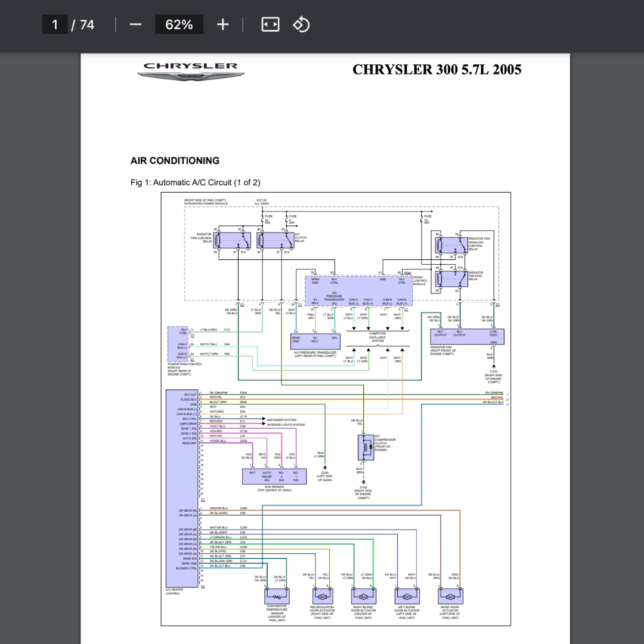Click the zoom in plus button
This screenshot has width=644, height=644.
pos(222,24)
